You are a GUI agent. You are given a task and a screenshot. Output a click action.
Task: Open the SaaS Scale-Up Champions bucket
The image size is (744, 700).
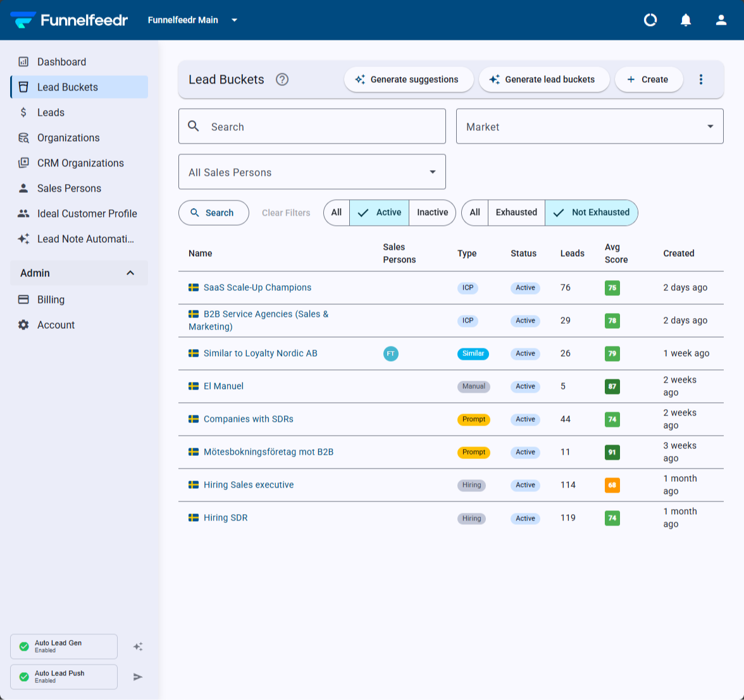pos(257,287)
